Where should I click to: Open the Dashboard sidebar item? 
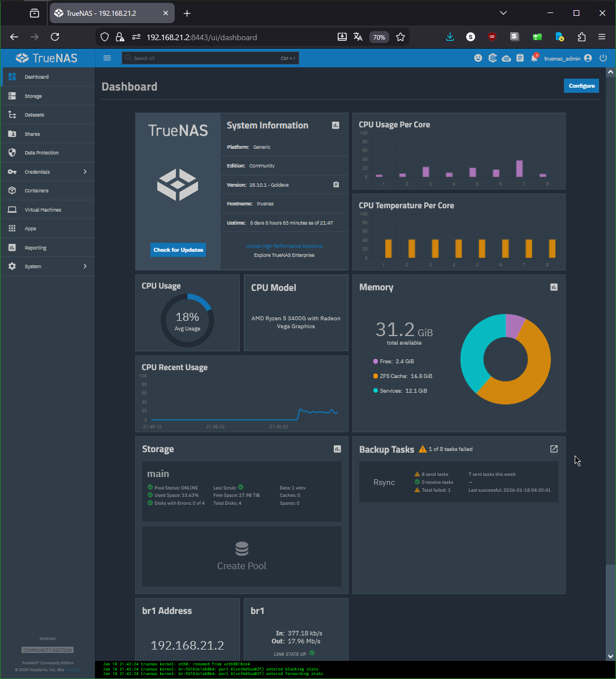(48, 77)
